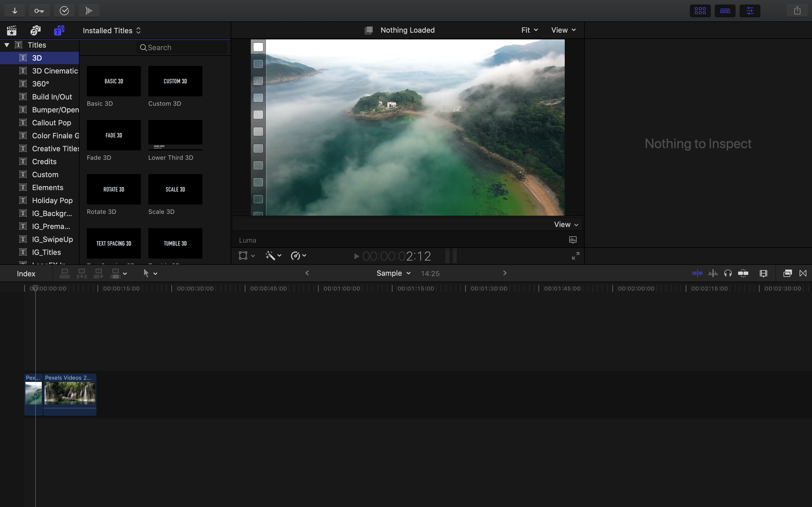Image resolution: width=812 pixels, height=507 pixels.
Task: Open the Timeline Index panel
Action: pos(26,273)
